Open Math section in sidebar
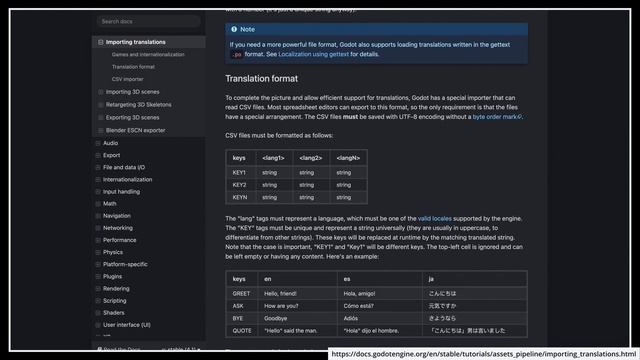The image size is (640, 360). 109,204
